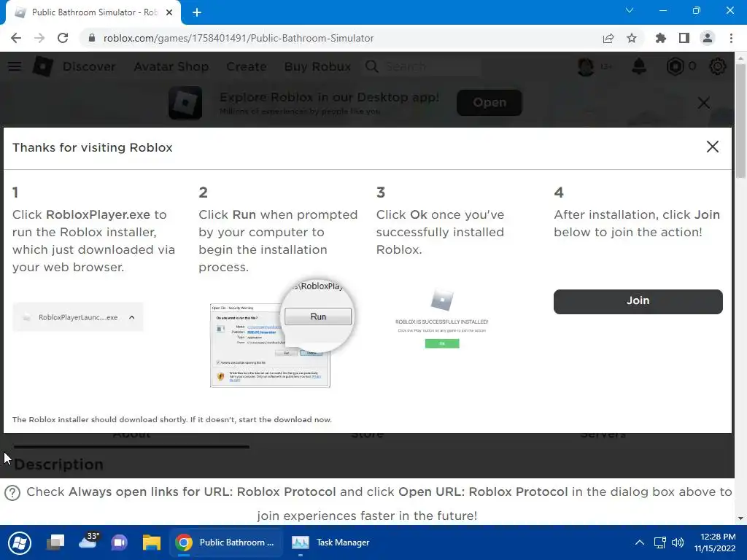This screenshot has height=560, width=747.
Task: Click the browser forward arrow
Action: (x=39, y=38)
